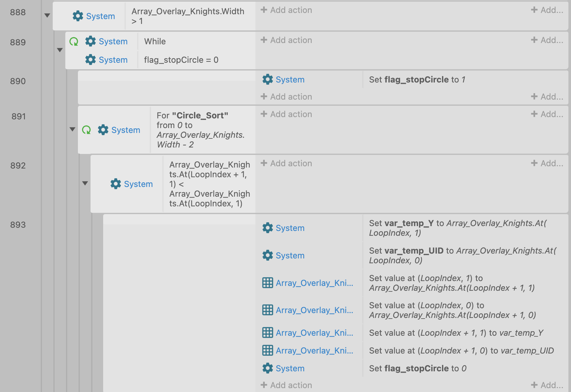This screenshot has height=392, width=571.
Task: Collapse While event 889 sub-events
Action: [x=60, y=50]
